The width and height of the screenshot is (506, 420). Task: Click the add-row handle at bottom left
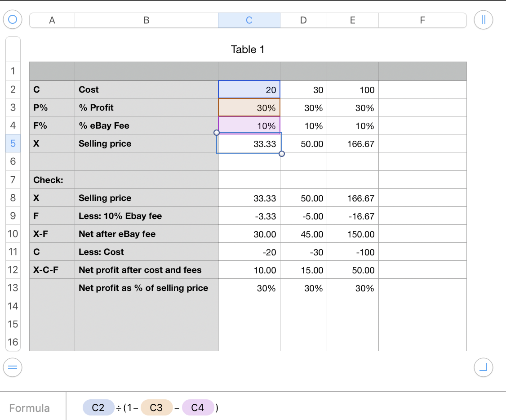13,367
